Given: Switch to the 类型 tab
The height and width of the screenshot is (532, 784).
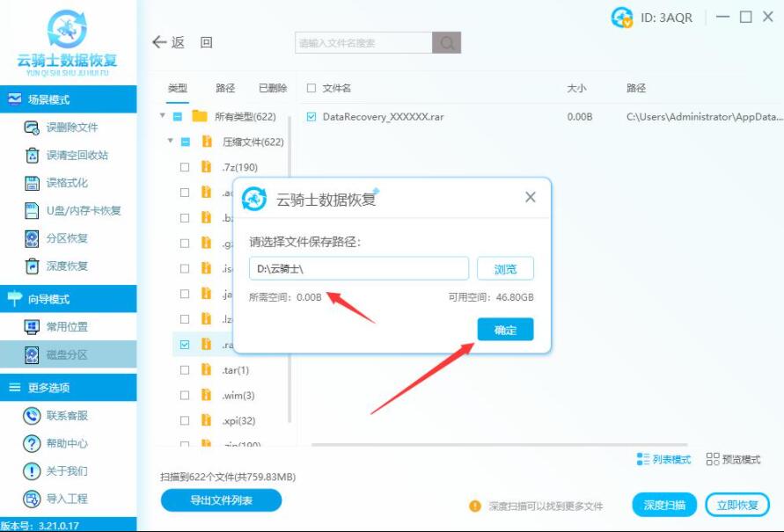Looking at the screenshot, I should [178, 89].
